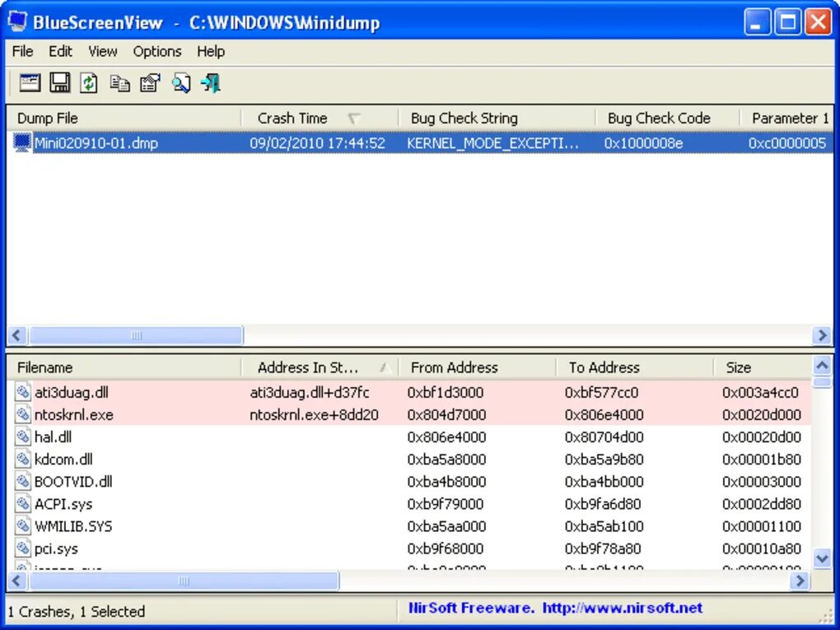Click the hal.dll file icon

(22, 436)
